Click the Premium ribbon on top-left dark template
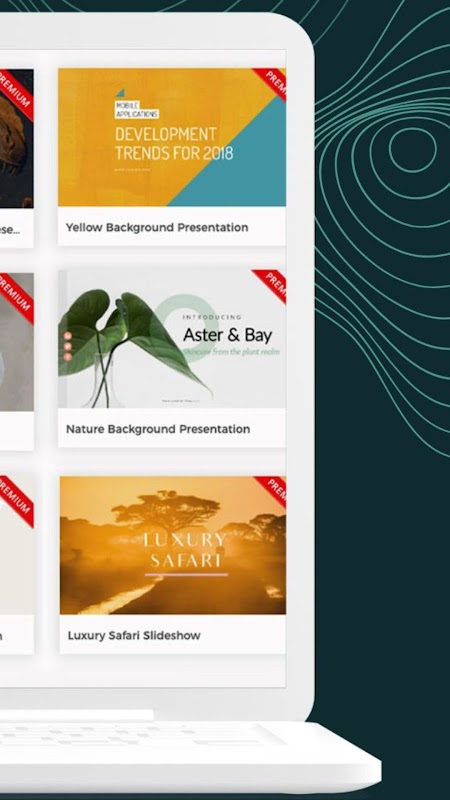Screen dimensions: 450x800 [x=15, y=93]
